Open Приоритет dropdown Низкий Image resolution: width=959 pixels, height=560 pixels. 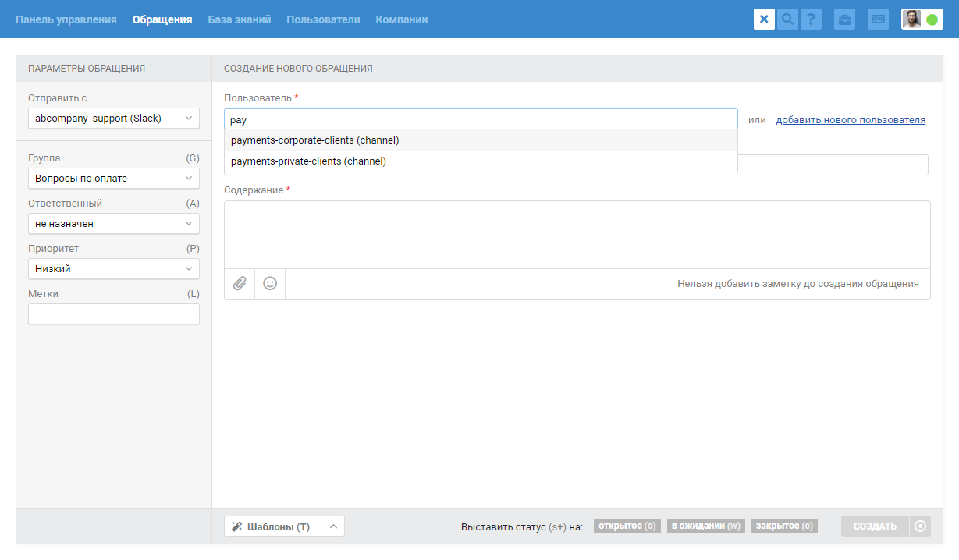(x=114, y=269)
